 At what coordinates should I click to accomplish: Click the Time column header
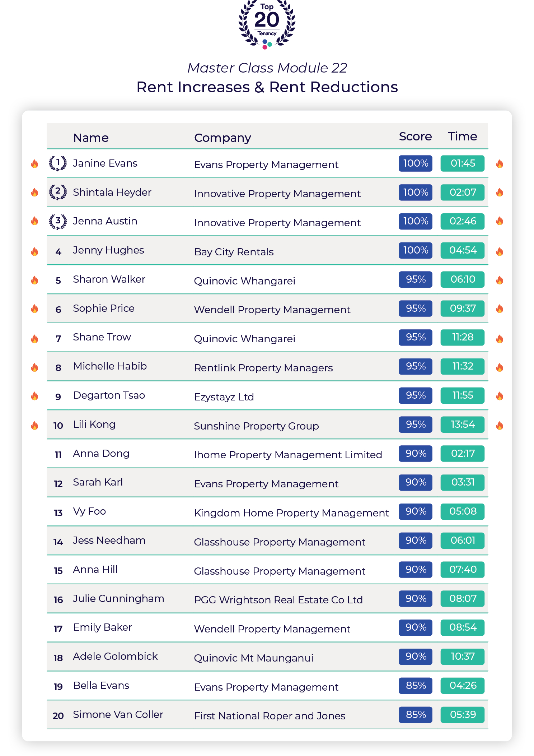point(462,136)
